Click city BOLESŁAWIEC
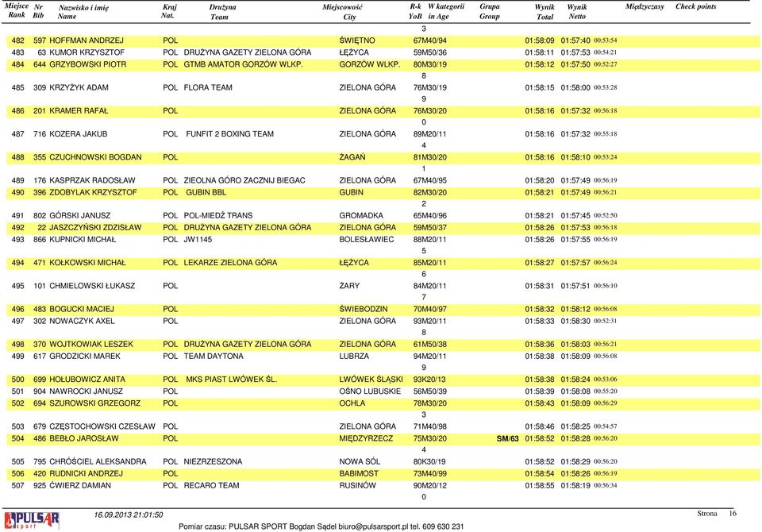Image resolution: width=762 pixels, height=532 pixels. 367,239
